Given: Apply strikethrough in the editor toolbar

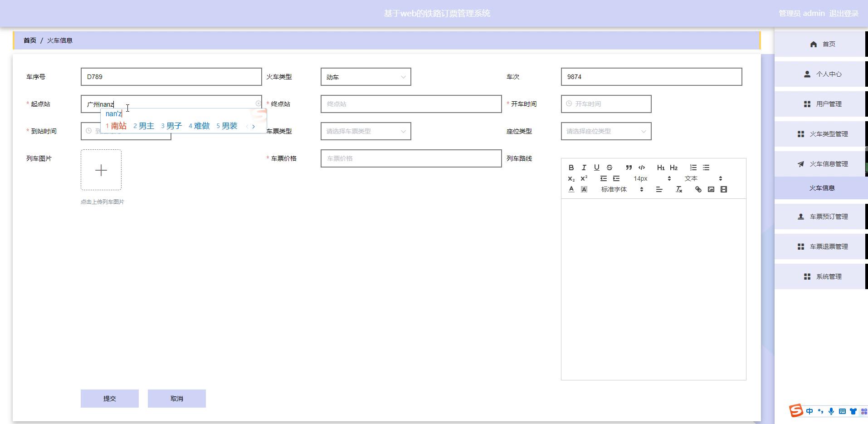Looking at the screenshot, I should point(609,168).
